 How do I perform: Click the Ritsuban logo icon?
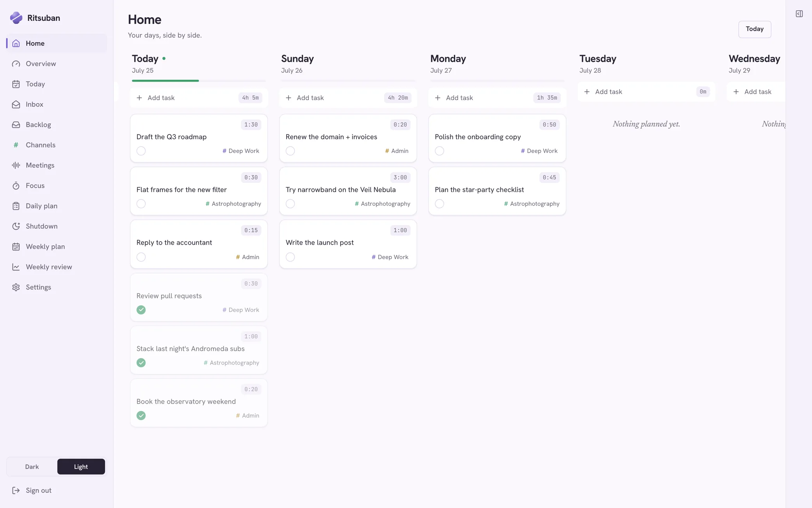pos(16,18)
